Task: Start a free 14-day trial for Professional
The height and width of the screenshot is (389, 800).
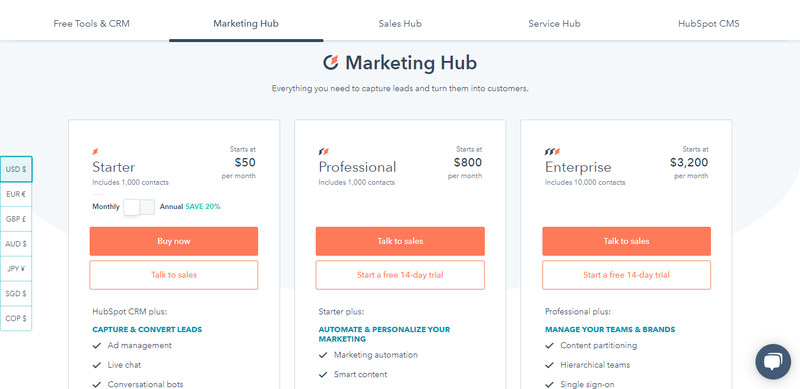Action: pos(400,275)
